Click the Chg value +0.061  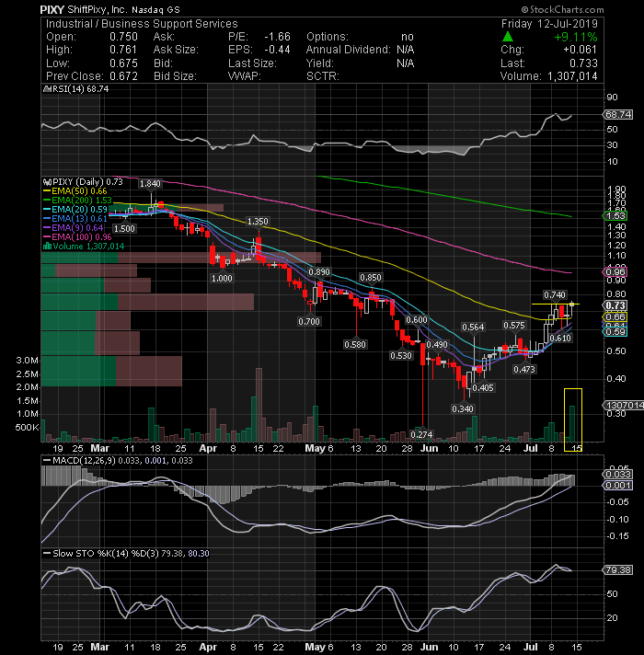click(x=581, y=50)
